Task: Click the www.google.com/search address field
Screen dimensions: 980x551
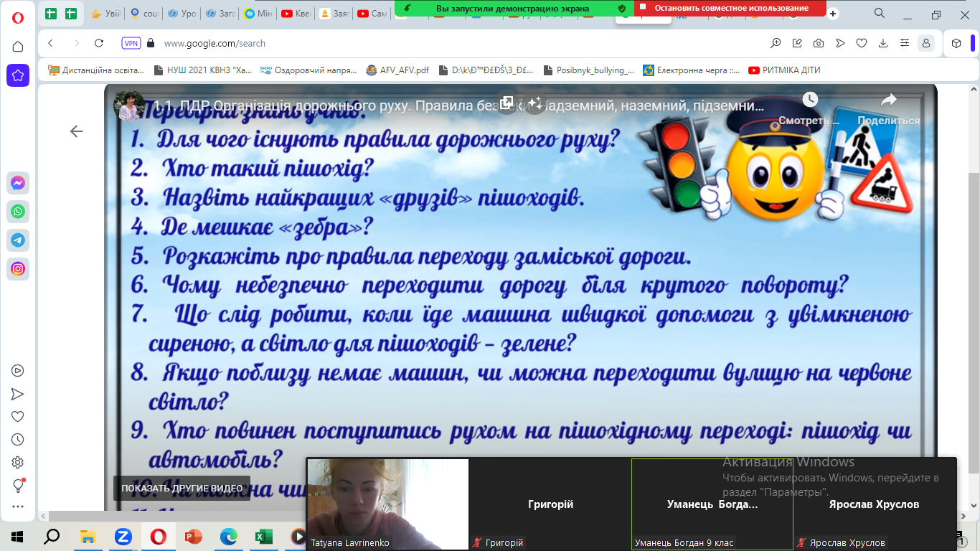Action: 215,43
